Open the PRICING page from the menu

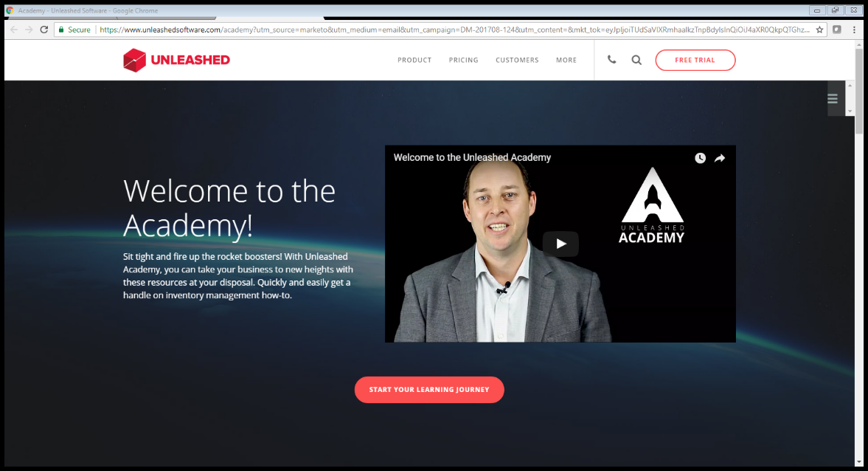point(463,60)
